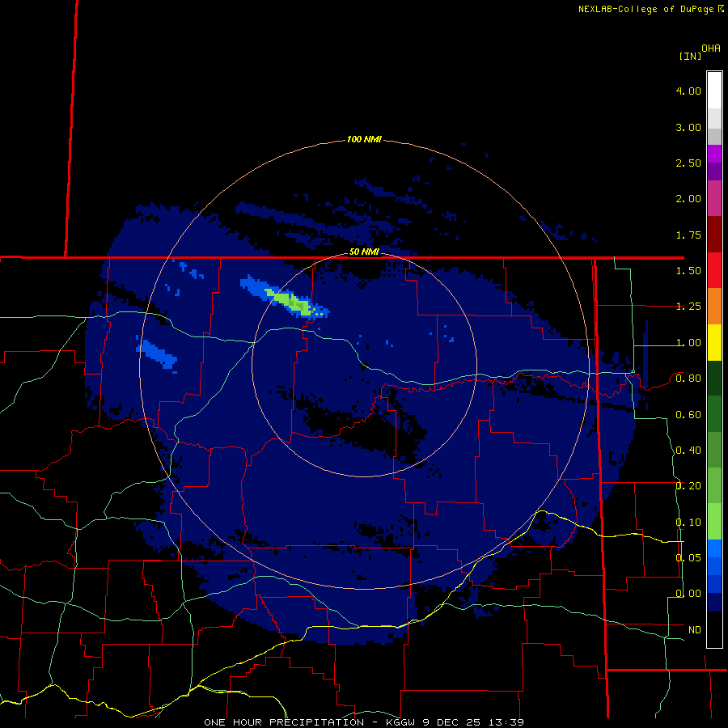This screenshot has height=728, width=728.
Task: Click the 0.20 legend value
Action: [x=688, y=486]
